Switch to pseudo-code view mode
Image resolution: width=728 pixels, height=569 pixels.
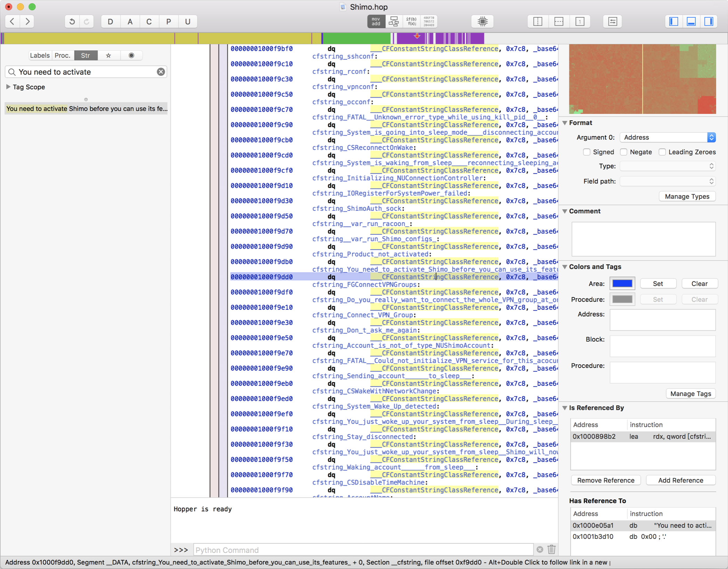tap(411, 22)
